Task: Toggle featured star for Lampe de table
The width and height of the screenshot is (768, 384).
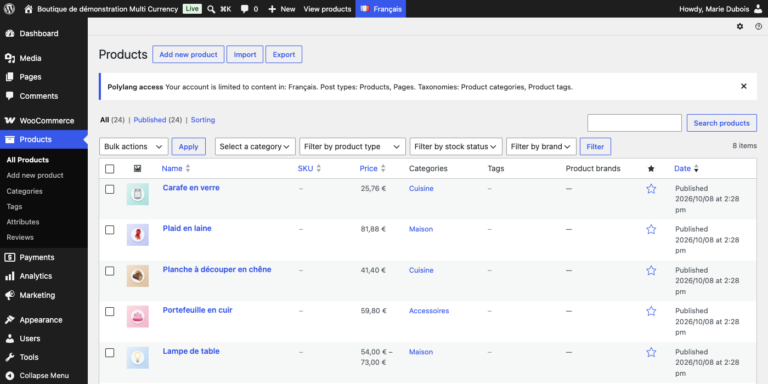Action: [651, 352]
